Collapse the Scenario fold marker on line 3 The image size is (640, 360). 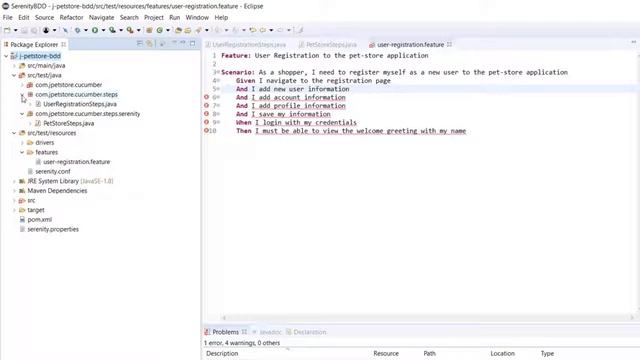point(218,72)
